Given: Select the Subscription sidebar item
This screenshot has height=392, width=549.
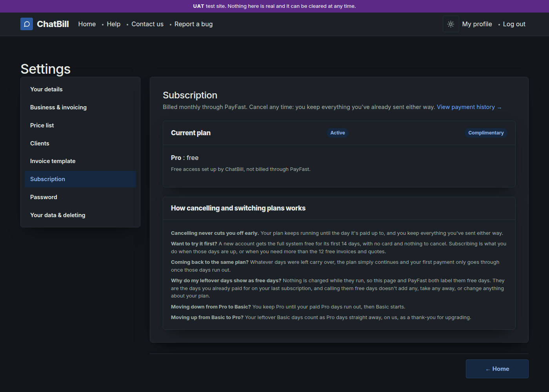Looking at the screenshot, I should [80, 179].
